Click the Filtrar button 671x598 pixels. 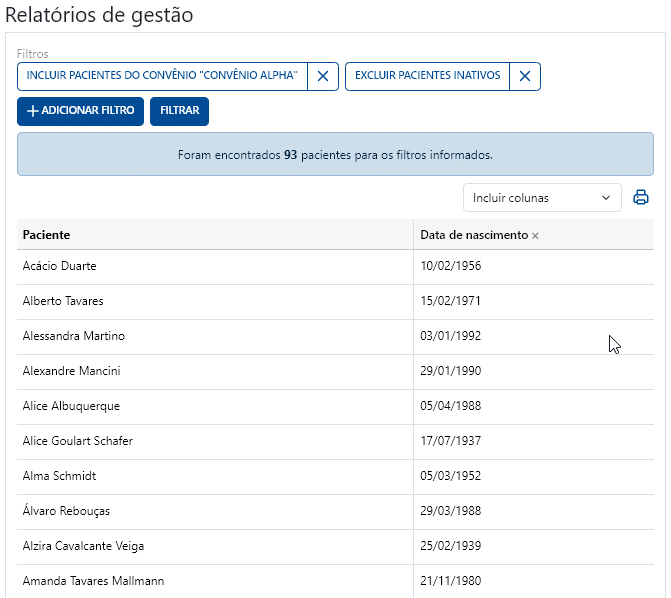[x=179, y=111]
